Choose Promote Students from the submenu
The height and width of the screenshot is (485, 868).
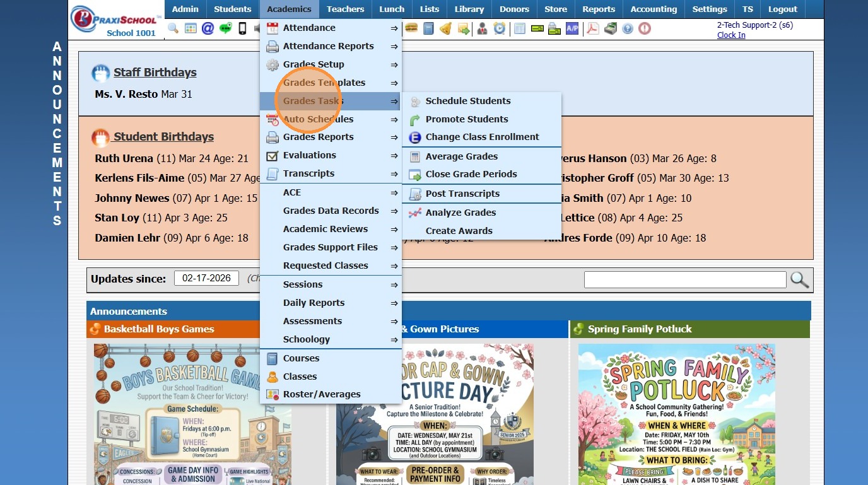(x=481, y=119)
